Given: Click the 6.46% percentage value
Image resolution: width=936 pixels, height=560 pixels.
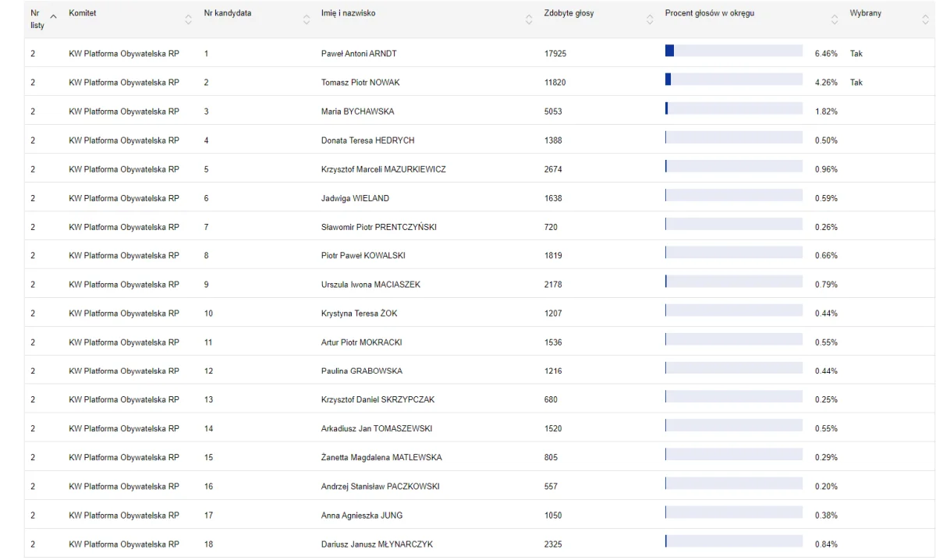Looking at the screenshot, I should pos(826,54).
